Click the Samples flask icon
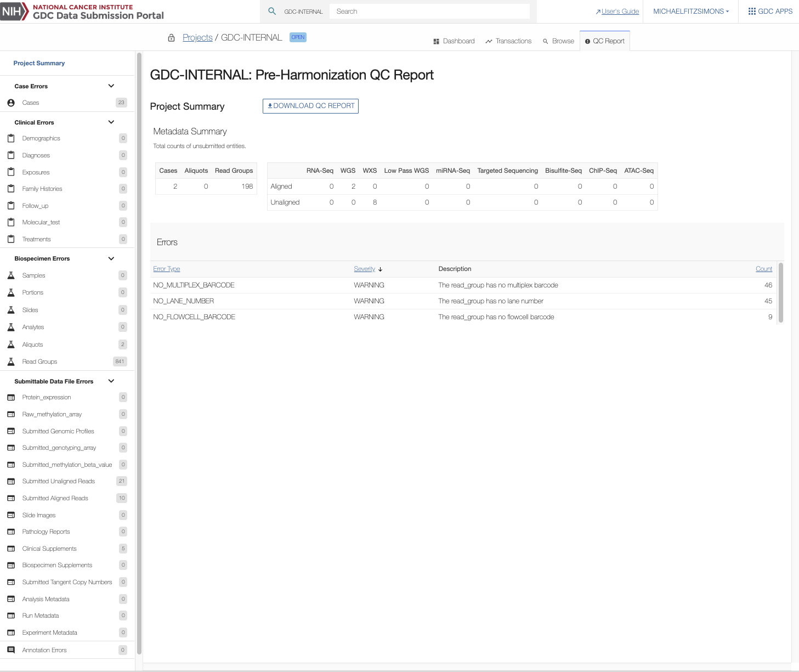 point(11,275)
